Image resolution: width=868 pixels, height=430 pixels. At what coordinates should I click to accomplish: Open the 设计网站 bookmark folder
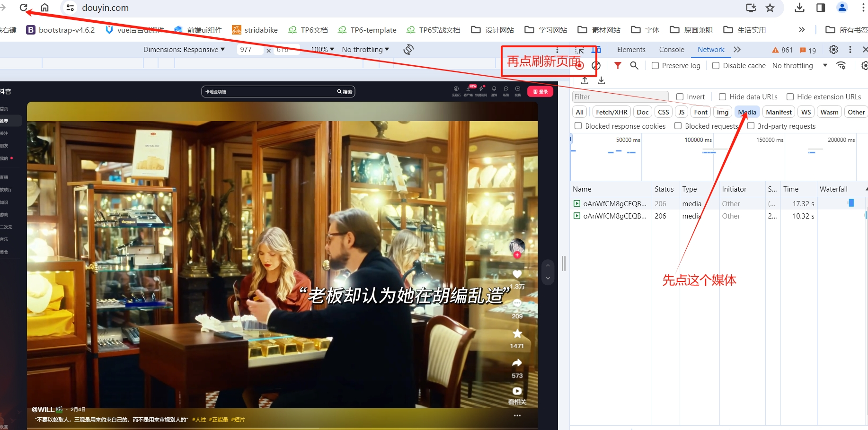(x=492, y=30)
